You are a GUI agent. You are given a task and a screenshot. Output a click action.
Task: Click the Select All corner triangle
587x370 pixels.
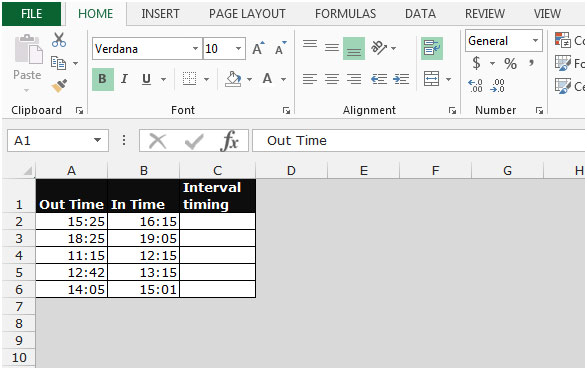tap(28, 171)
